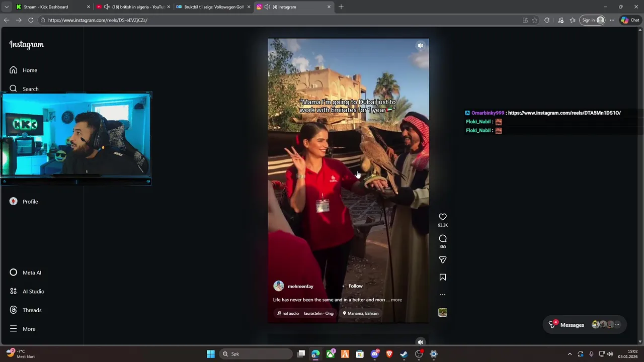Mute the Instagram tab's speaker icon
The height and width of the screenshot is (362, 644).
click(267, 7)
